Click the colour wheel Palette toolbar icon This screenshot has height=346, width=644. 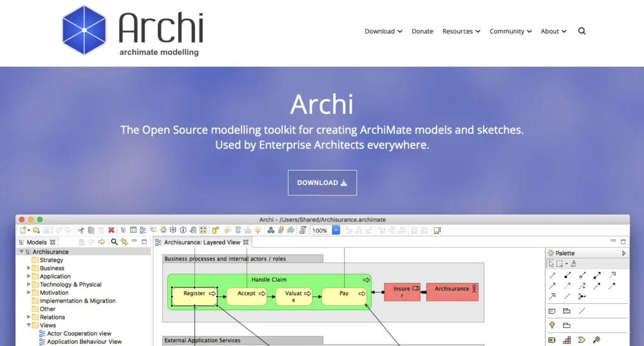[164, 230]
